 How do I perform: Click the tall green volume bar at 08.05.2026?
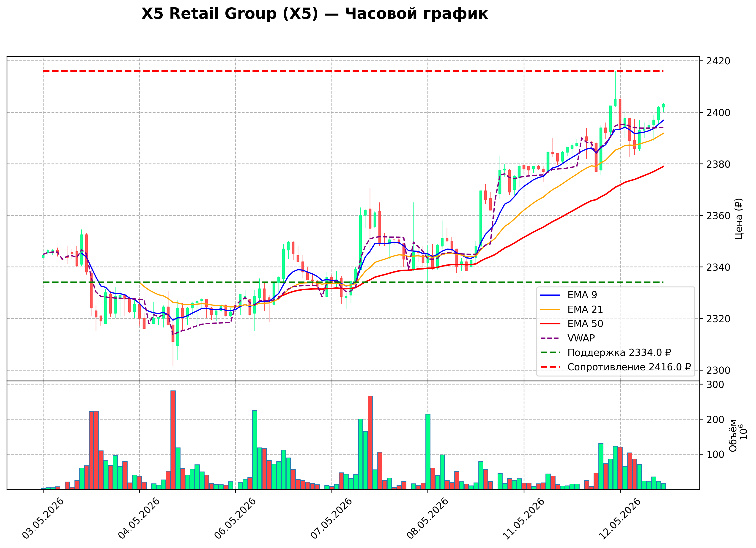(x=428, y=451)
